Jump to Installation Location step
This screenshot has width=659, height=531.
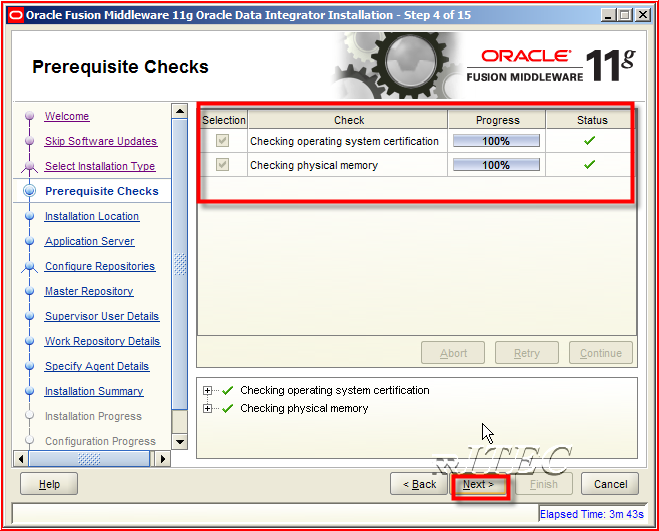(x=92, y=216)
